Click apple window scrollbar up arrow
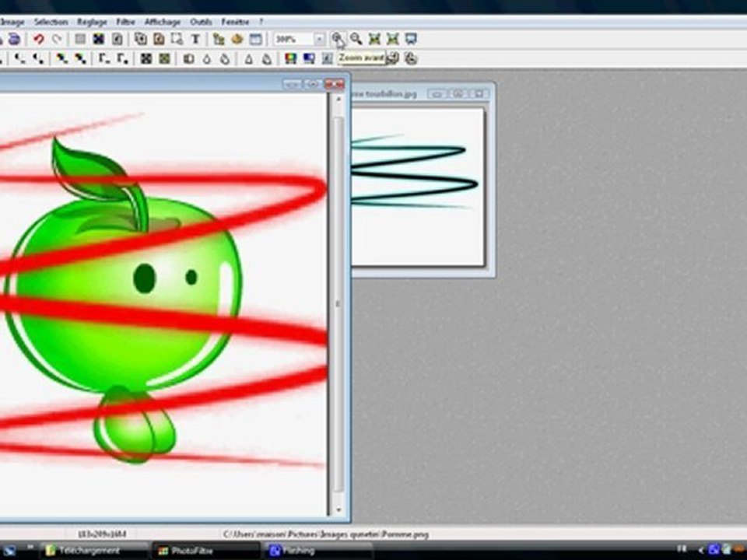This screenshot has height=560, width=747. [338, 99]
